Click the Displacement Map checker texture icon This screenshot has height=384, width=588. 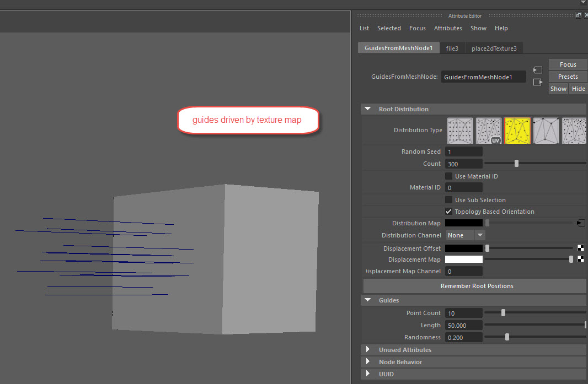(581, 259)
